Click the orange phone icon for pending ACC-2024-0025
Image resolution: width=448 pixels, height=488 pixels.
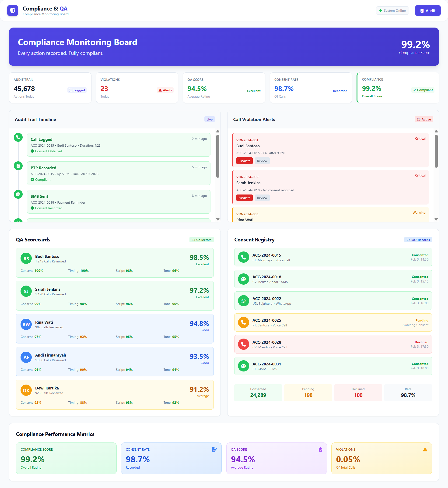click(243, 323)
